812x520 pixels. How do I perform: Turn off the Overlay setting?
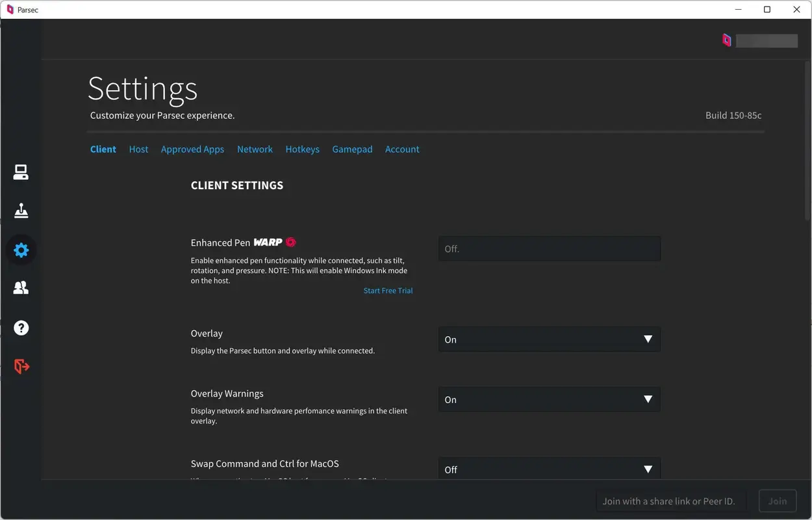tap(549, 339)
